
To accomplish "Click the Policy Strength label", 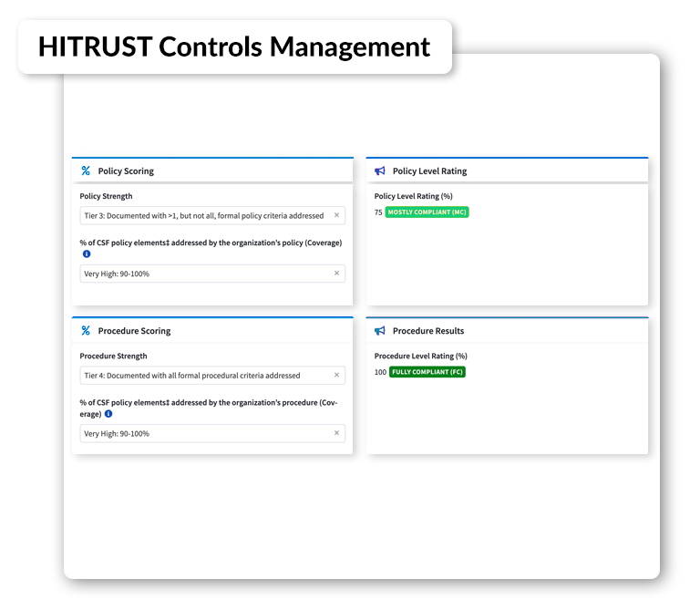I will 106,196.
